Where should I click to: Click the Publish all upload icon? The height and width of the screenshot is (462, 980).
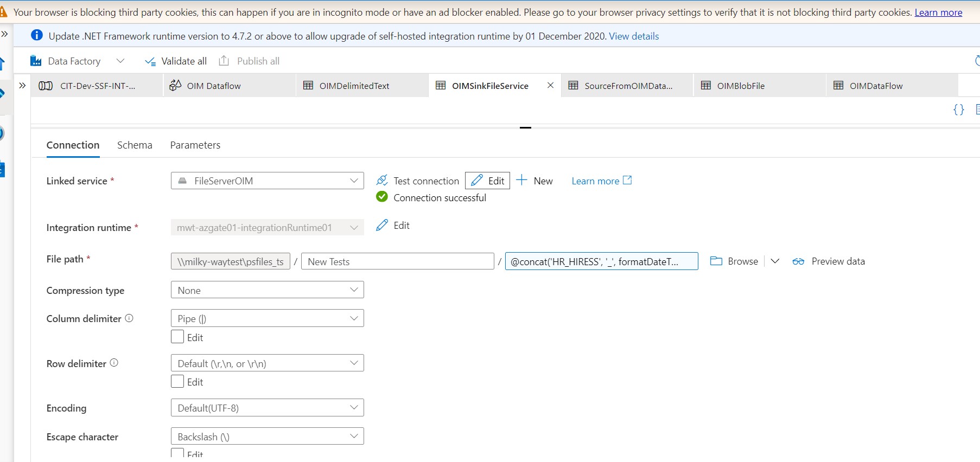click(x=224, y=61)
